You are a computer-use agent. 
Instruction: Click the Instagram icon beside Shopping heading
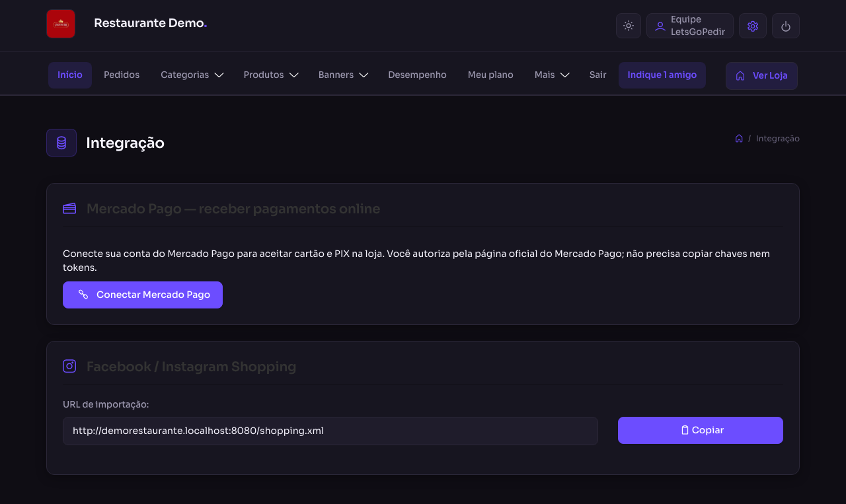(x=69, y=366)
